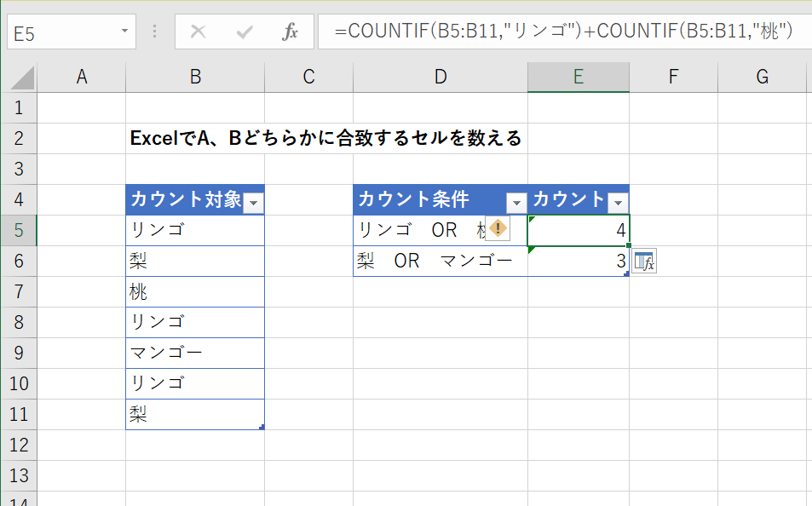
Task: Click cell B10 containing リンゴ
Action: [195, 383]
